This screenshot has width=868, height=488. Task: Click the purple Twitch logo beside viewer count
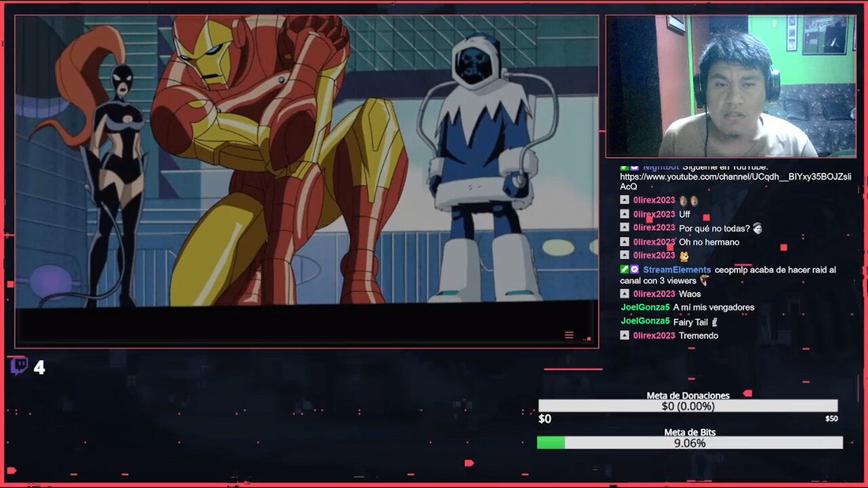tap(19, 366)
